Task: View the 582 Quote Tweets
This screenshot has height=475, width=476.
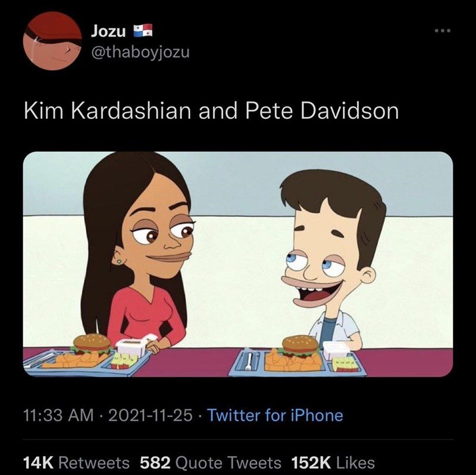Action: tap(211, 463)
